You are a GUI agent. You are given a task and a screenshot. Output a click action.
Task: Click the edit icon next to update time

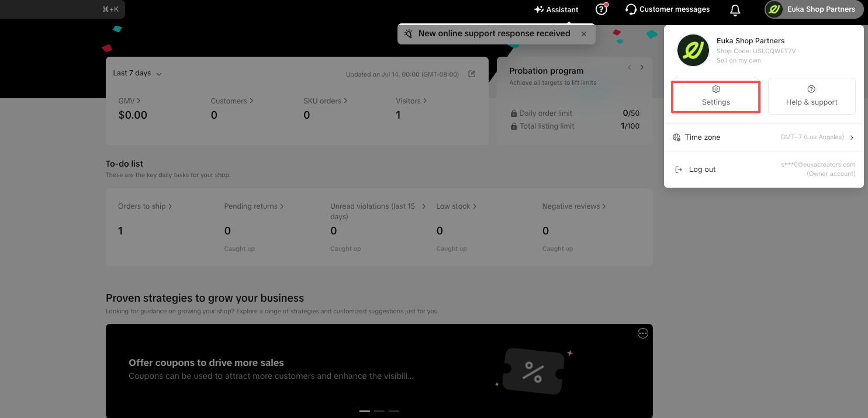[472, 74]
